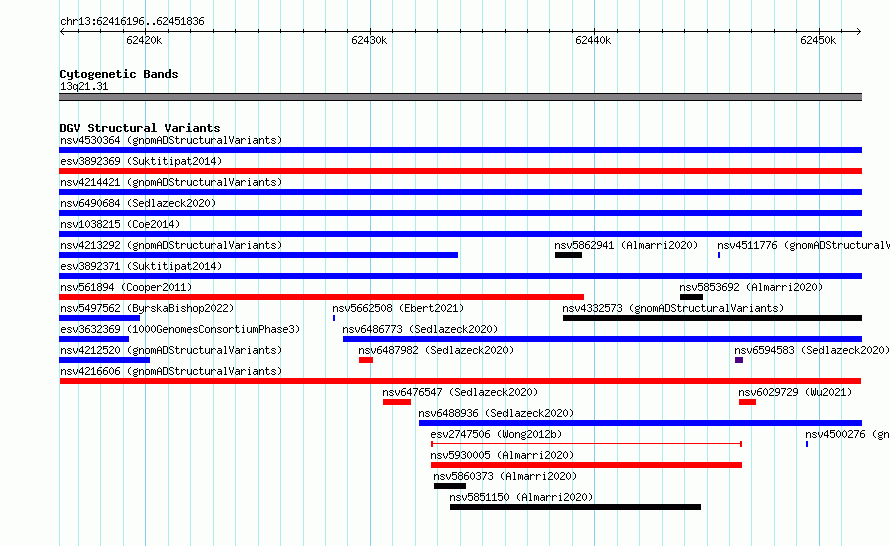Click chr13:62416196..62451836 coordinates text
The width and height of the screenshot is (890, 546).
click(132, 22)
